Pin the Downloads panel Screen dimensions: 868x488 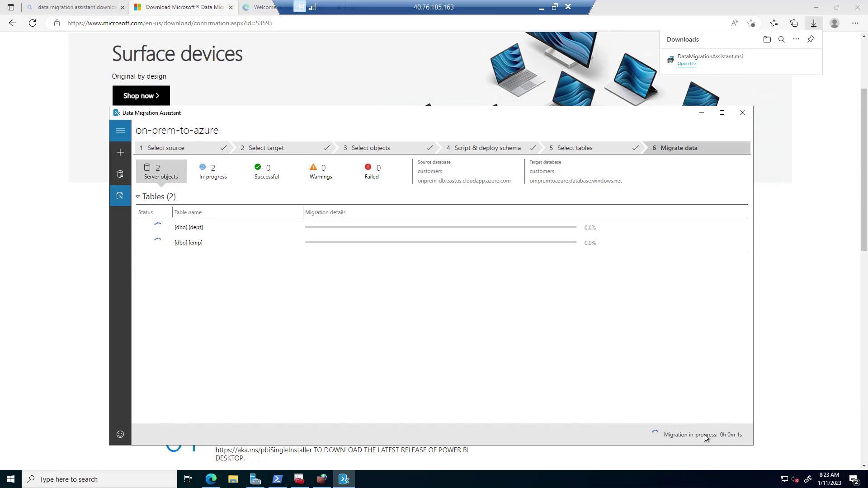pyautogui.click(x=811, y=39)
